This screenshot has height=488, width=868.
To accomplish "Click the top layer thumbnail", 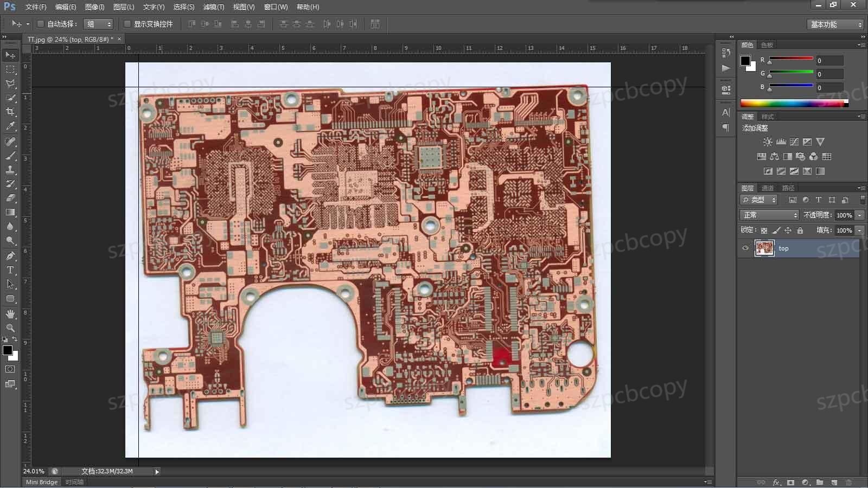I will [x=764, y=248].
